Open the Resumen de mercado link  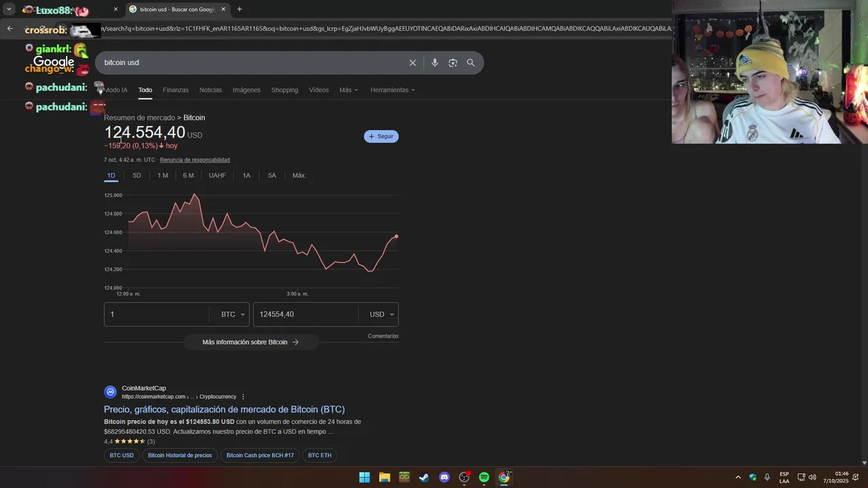[140, 118]
